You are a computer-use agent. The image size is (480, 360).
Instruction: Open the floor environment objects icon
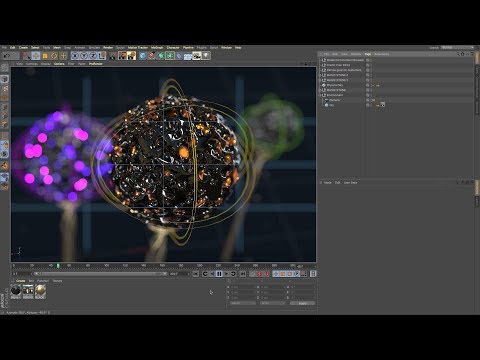click(188, 56)
